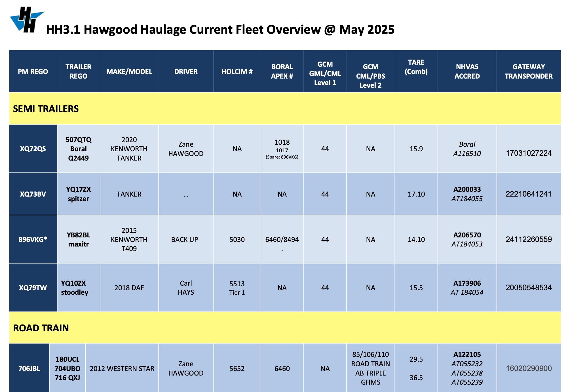Click Holcim number 5652
The height and width of the screenshot is (392, 570).
coord(237,368)
